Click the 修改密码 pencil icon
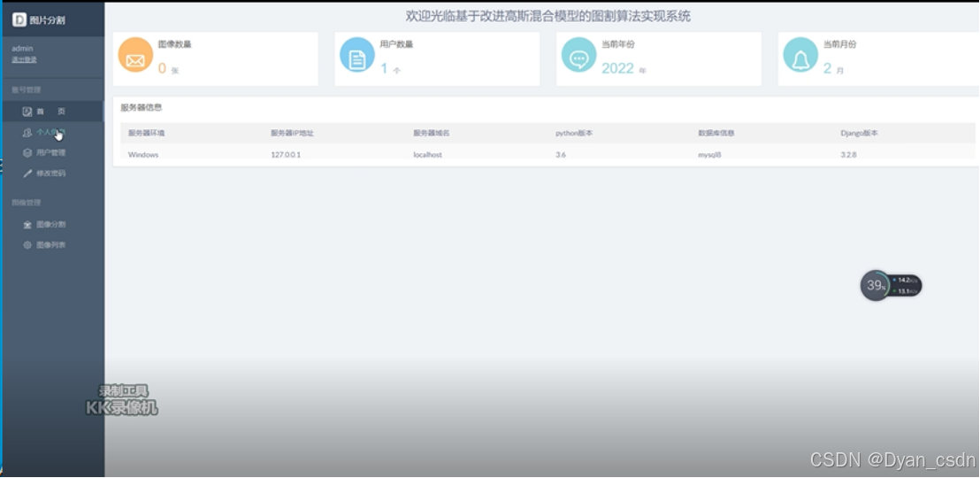980x478 pixels. [27, 173]
